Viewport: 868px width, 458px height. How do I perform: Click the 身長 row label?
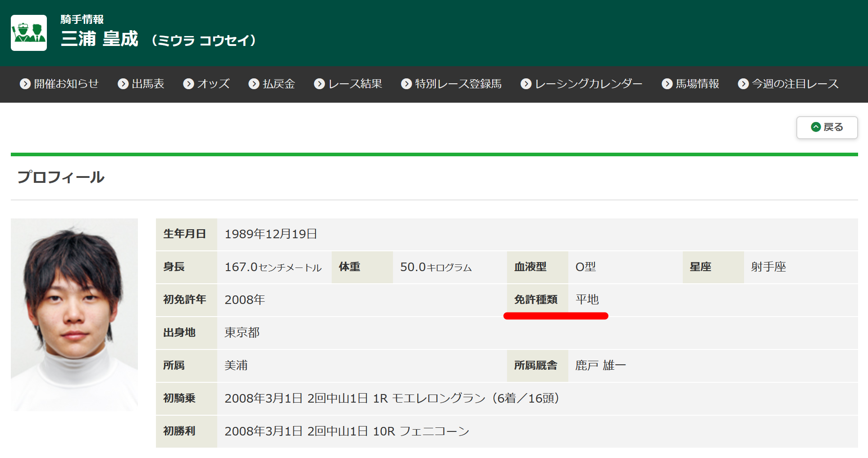point(187,267)
